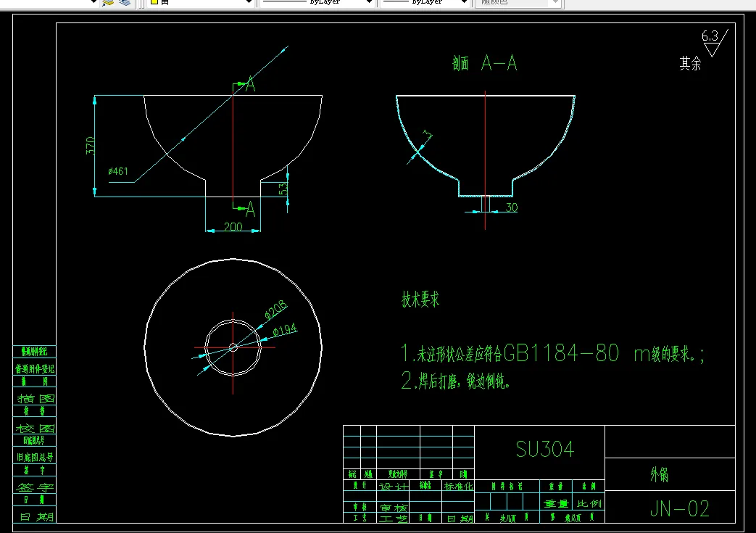Click the 标准化 cell in title block
The height and width of the screenshot is (533, 756).
pyautogui.click(x=459, y=486)
